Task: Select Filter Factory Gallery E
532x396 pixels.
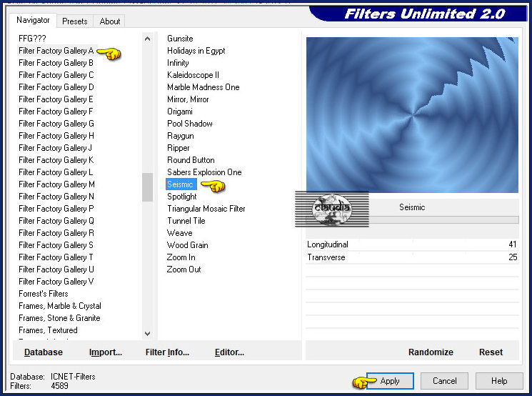Action: [56, 99]
